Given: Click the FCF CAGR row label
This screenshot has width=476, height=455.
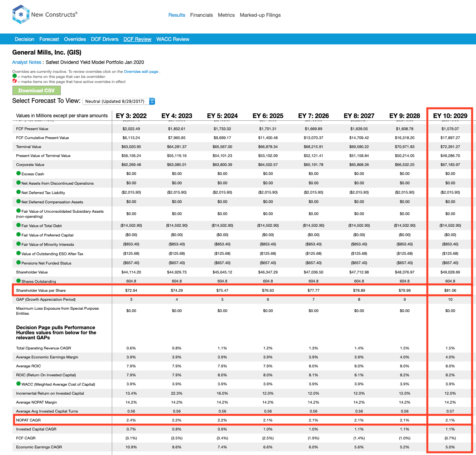Looking at the screenshot, I should point(26,438).
